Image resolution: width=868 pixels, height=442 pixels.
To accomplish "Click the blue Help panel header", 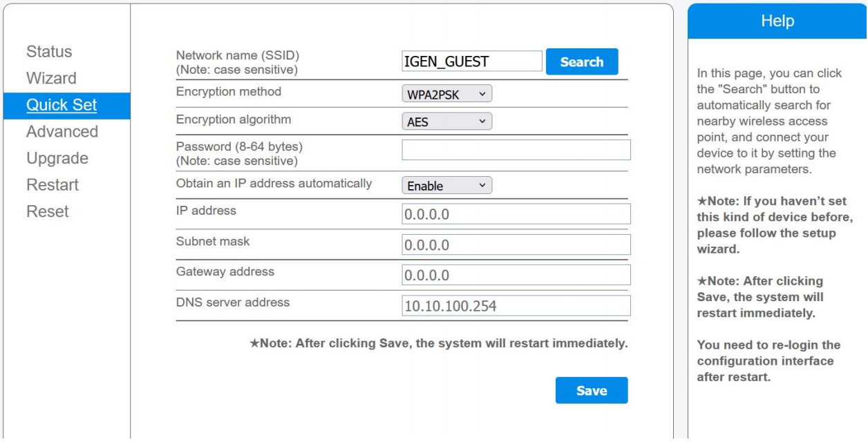I will (777, 21).
